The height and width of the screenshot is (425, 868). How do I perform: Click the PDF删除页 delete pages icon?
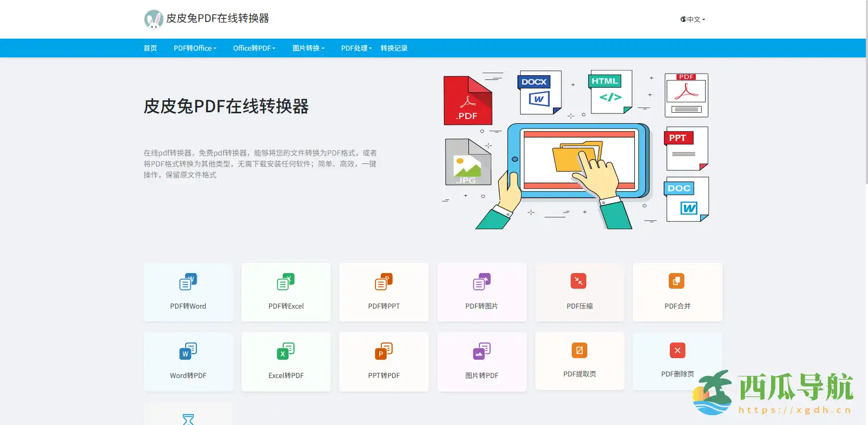click(677, 350)
